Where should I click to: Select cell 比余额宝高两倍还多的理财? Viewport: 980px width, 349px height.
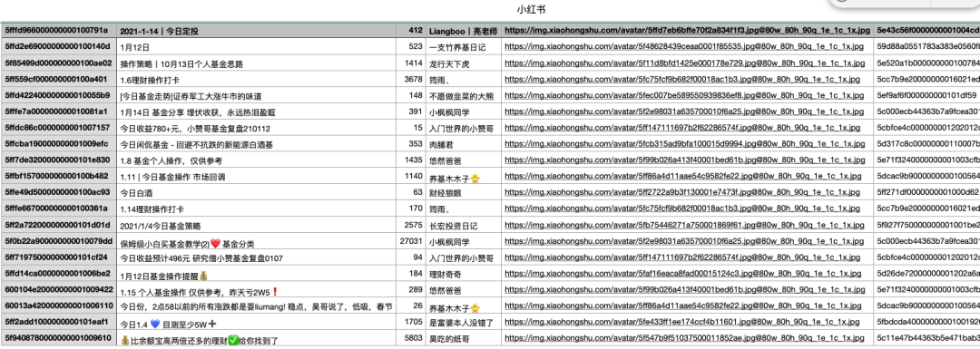pyautogui.click(x=256, y=339)
